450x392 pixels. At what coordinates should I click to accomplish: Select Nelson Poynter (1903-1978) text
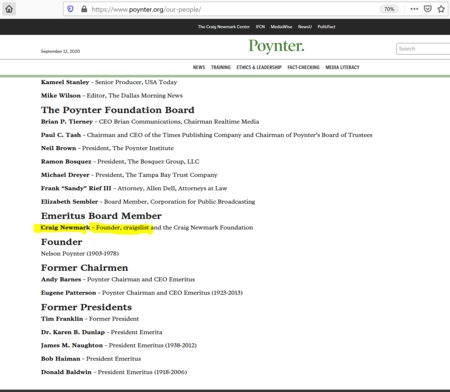click(x=80, y=254)
